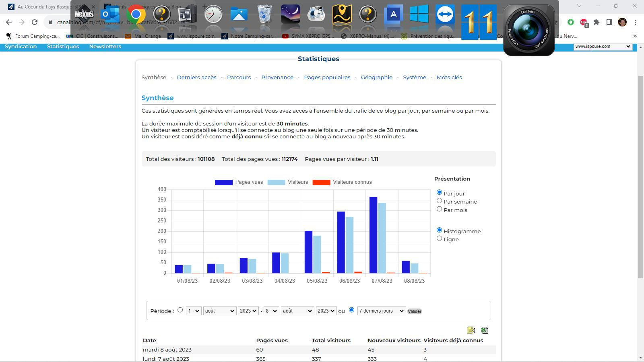Click the analog clock dock icon
The image size is (644, 362).
click(x=213, y=15)
